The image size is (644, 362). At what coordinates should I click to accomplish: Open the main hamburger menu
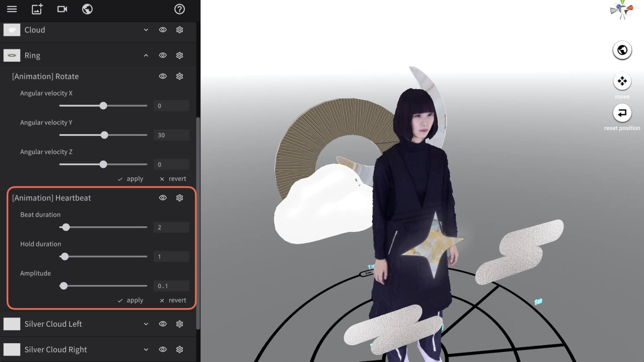(x=11, y=9)
